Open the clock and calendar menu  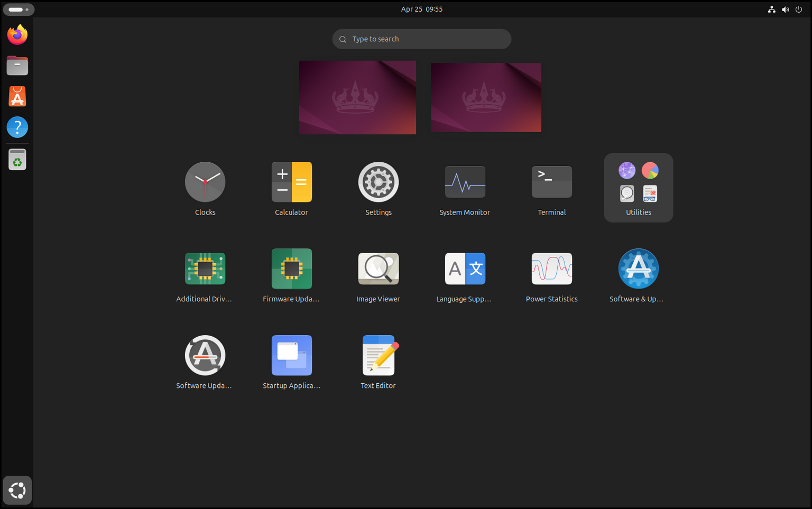pos(421,10)
